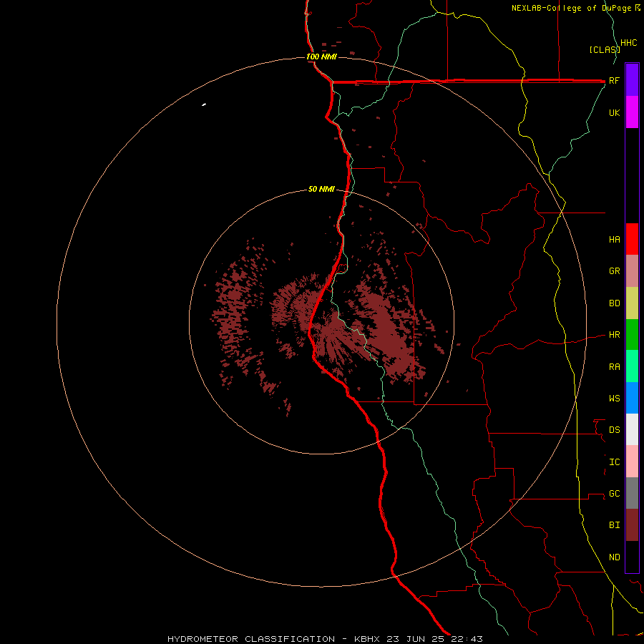This screenshot has height=644, width=644.
Task: Click the "ND" legend label
Action: pos(614,557)
